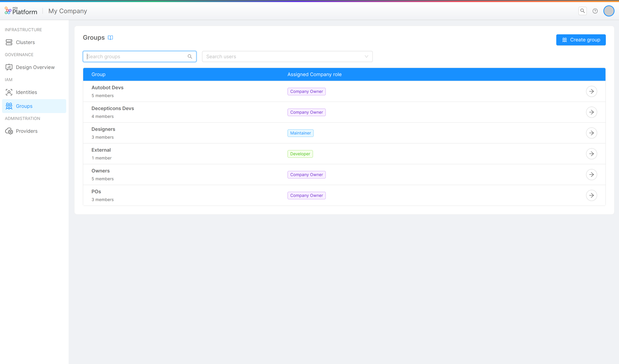Click the Decepticons Devs group name
Screen dimensions: 619x364
coord(113,108)
